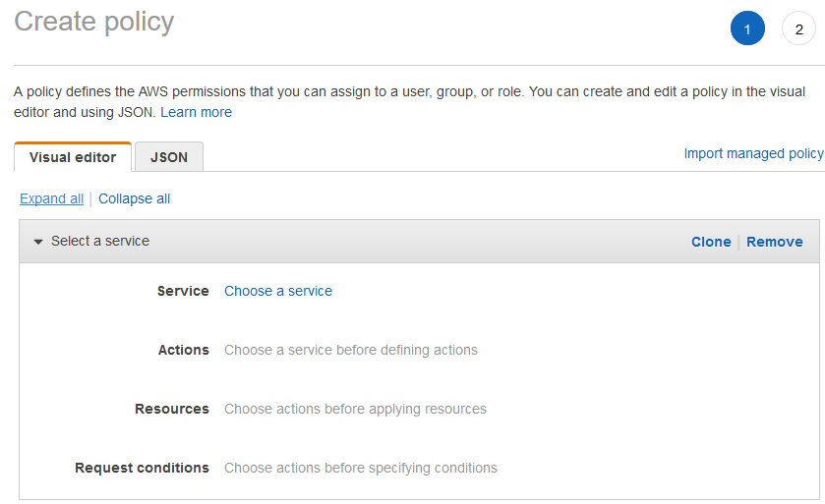Viewport: 825px width, 504px height.
Task: Collapse all policy sections
Action: pos(134,198)
